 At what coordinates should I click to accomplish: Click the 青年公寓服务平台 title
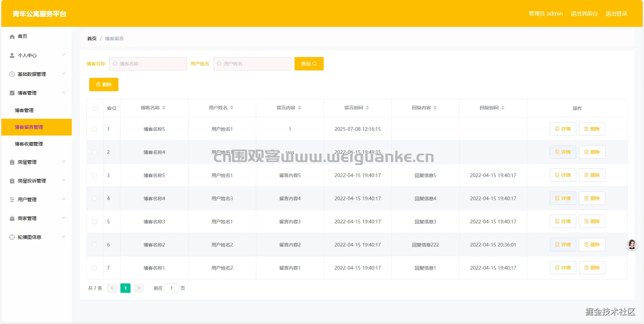(x=40, y=14)
